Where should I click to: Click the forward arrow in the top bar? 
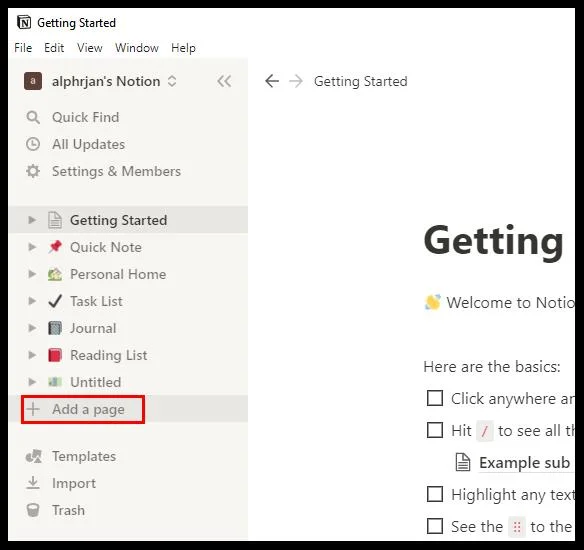296,81
